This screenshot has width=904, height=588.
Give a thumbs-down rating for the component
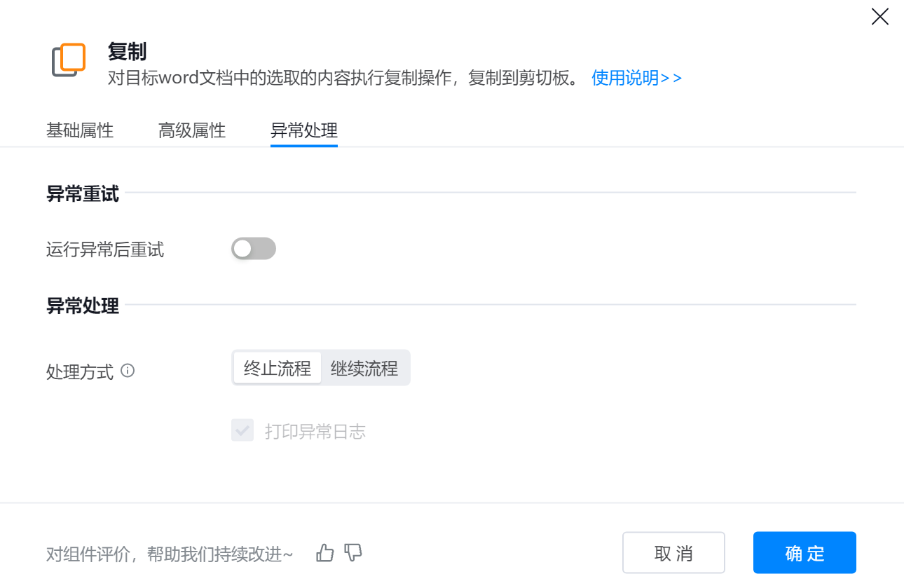tap(353, 553)
